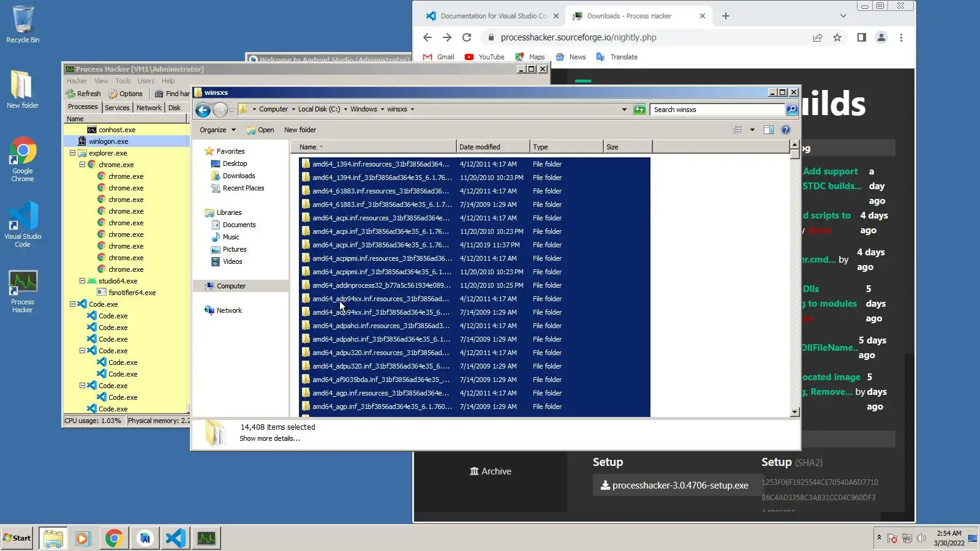The image size is (980, 551).
Task: Open the Chrome three-dot menu
Action: 901,37
